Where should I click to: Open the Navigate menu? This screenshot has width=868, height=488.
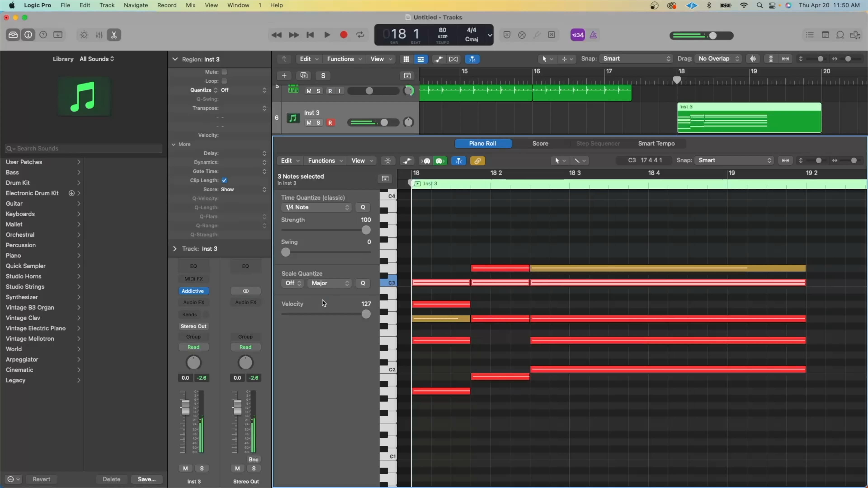136,5
